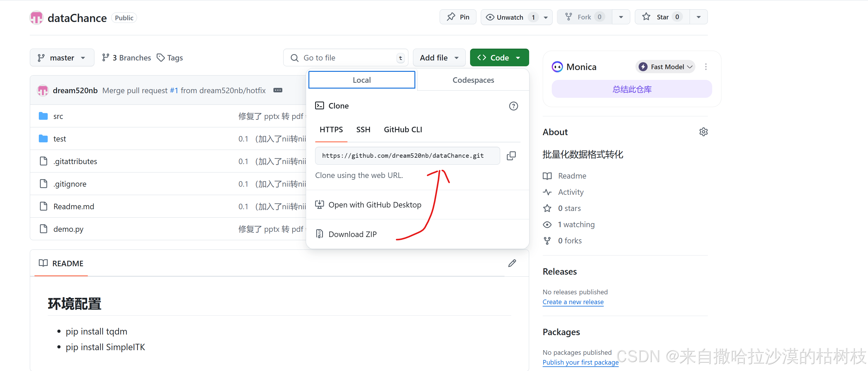The height and width of the screenshot is (371, 868).
Task: Click the clone help question mark icon
Action: pyautogui.click(x=513, y=106)
